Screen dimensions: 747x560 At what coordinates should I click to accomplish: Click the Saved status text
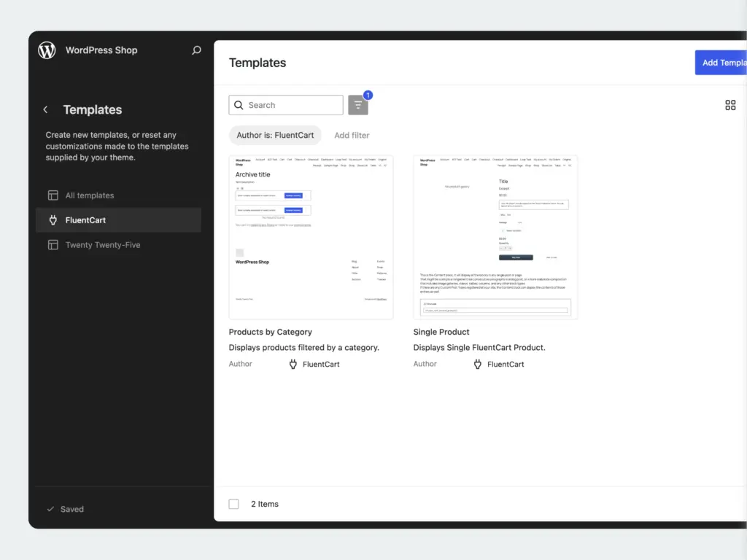(x=72, y=509)
